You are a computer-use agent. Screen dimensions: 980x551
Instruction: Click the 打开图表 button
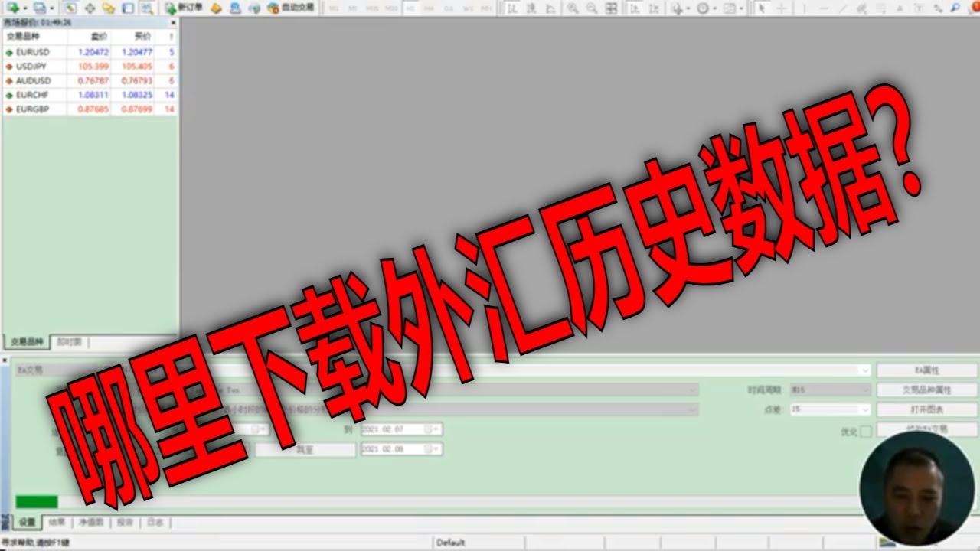coord(926,409)
